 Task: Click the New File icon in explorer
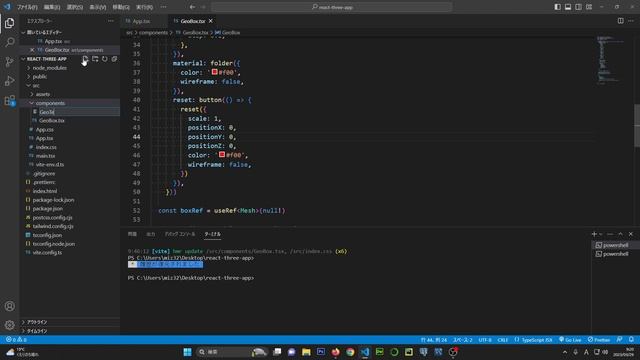(85, 59)
